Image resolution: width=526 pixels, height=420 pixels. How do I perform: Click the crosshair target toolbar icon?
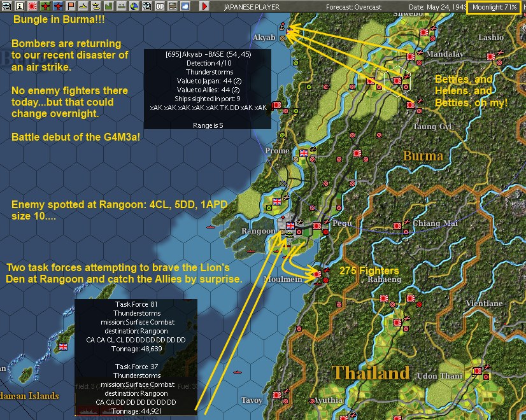[x=146, y=6]
